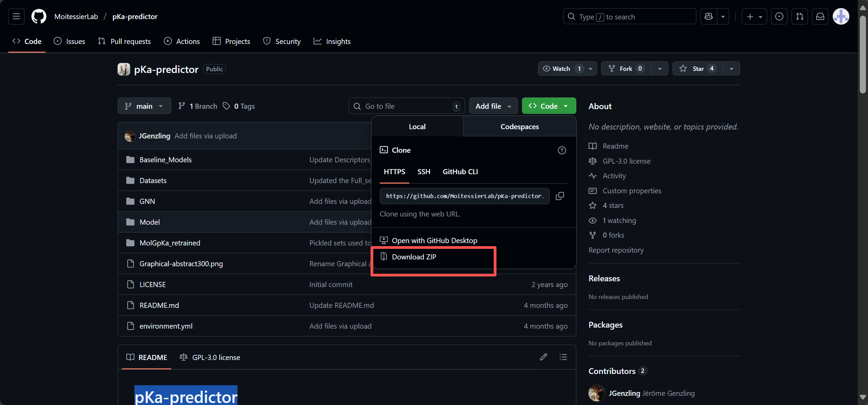
Task: Switch to the Insights tab
Action: tap(332, 41)
